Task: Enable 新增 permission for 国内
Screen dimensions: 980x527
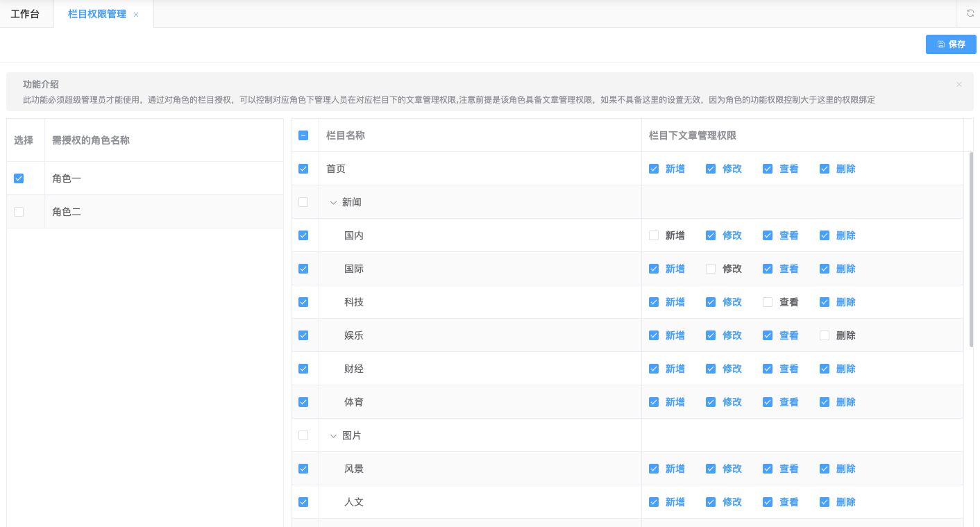Action: point(654,235)
